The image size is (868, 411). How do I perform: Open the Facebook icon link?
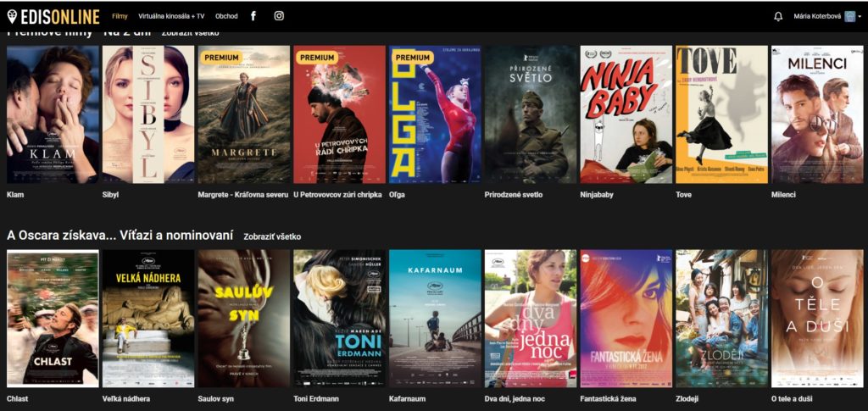click(253, 16)
